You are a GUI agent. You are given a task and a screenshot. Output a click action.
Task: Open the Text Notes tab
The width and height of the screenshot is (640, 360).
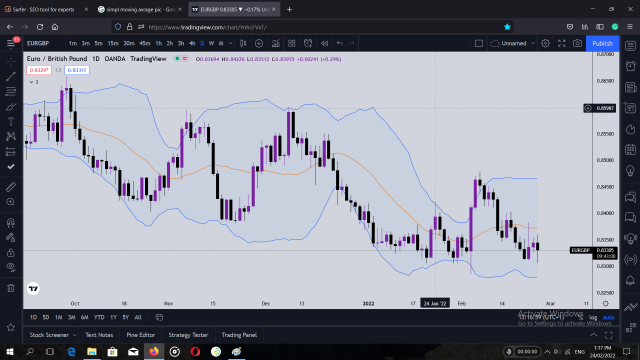[99, 335]
